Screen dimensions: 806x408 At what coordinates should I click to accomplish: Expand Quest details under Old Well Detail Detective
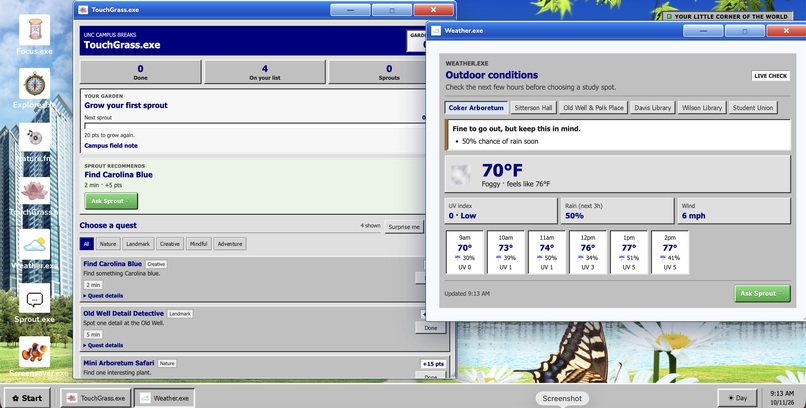pos(103,345)
